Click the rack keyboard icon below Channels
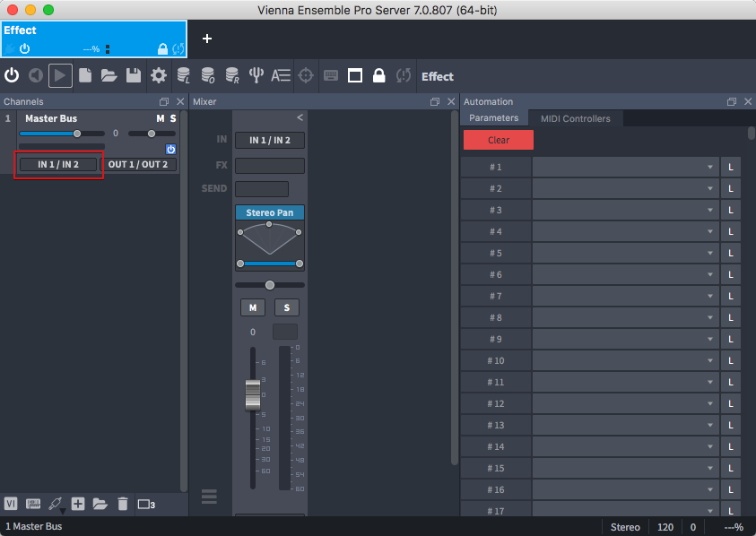The image size is (756, 536). 33,505
